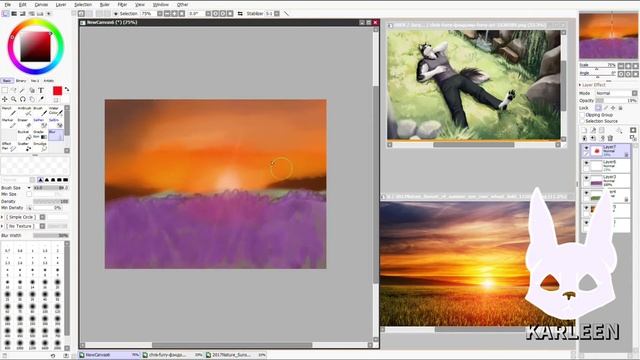Open the File menu

click(x=8, y=4)
